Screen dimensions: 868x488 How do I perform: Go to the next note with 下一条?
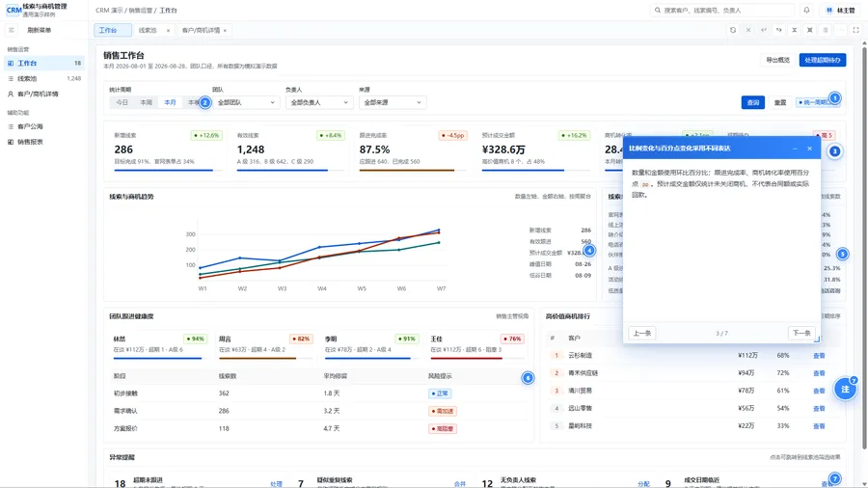coord(801,333)
